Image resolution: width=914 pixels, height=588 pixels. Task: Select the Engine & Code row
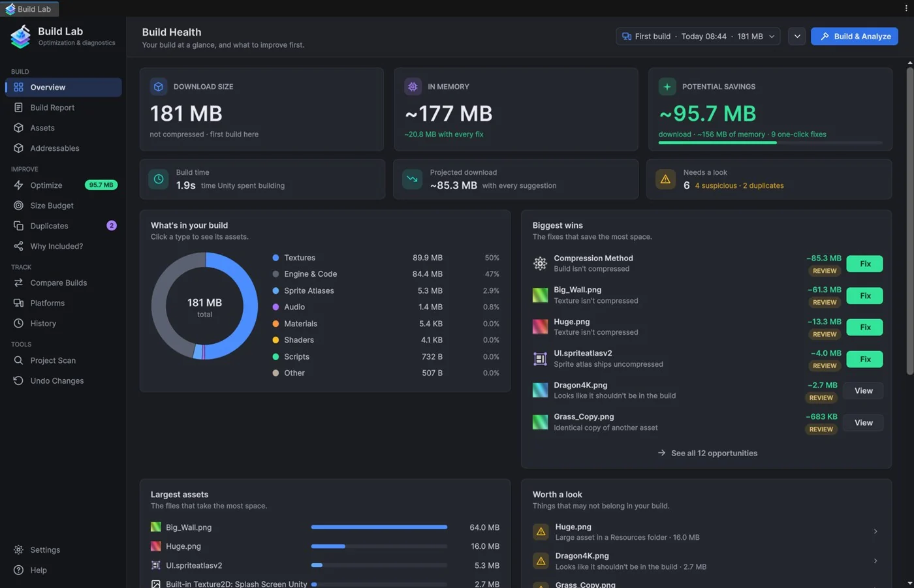point(386,274)
